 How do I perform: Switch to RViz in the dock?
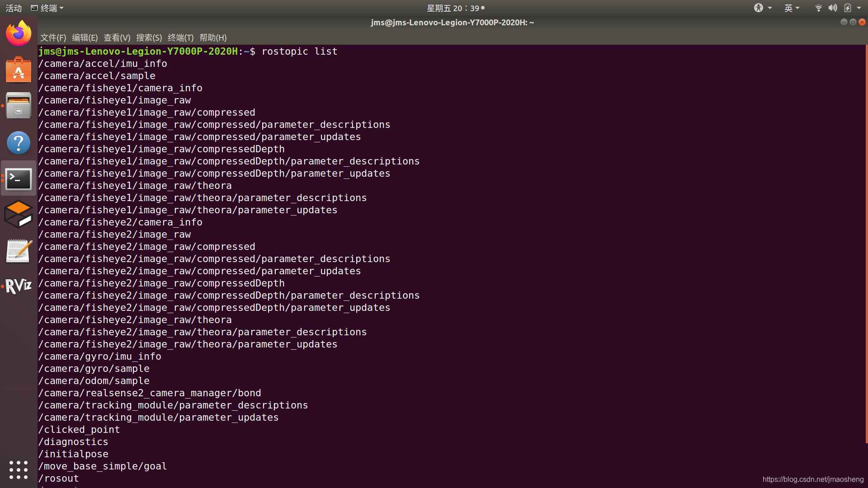click(19, 286)
